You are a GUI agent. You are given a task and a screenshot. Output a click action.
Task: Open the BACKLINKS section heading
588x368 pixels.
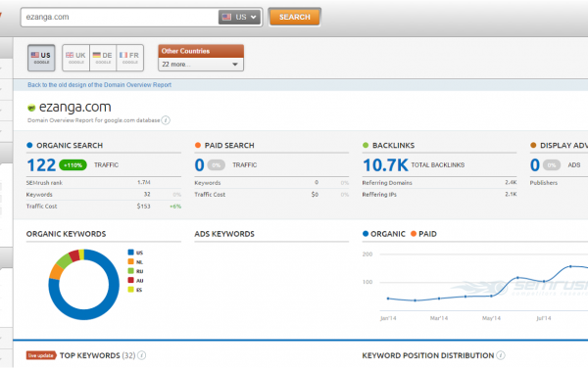point(393,145)
